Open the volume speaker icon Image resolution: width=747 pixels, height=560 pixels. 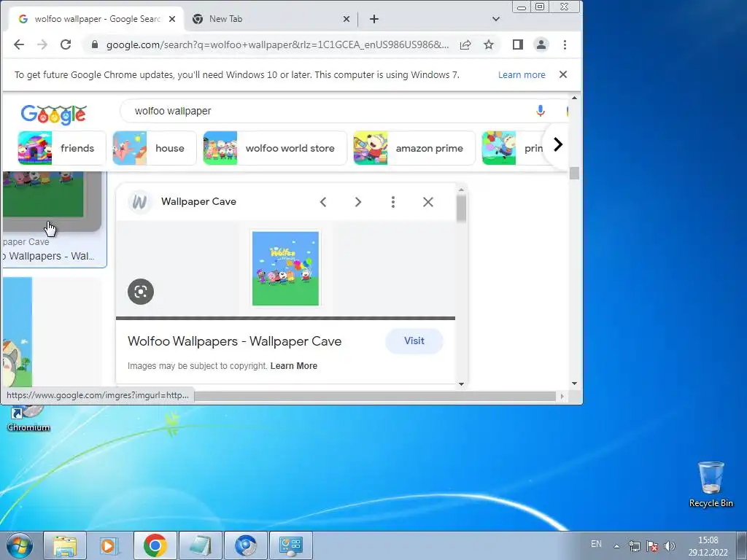[x=670, y=546]
